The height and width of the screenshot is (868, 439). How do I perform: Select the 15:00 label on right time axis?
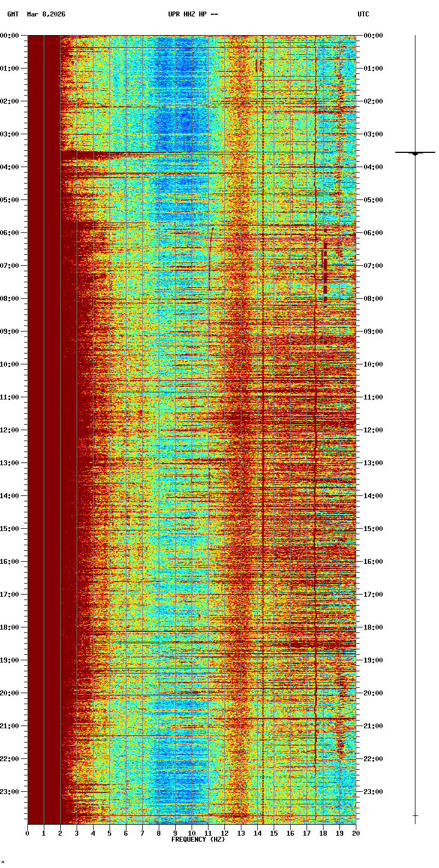point(373,529)
